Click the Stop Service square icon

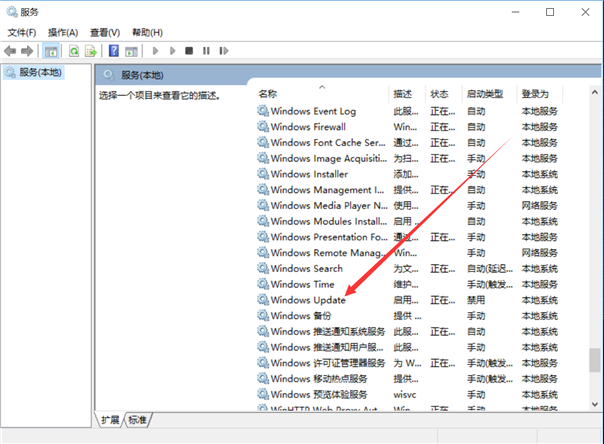click(x=189, y=51)
